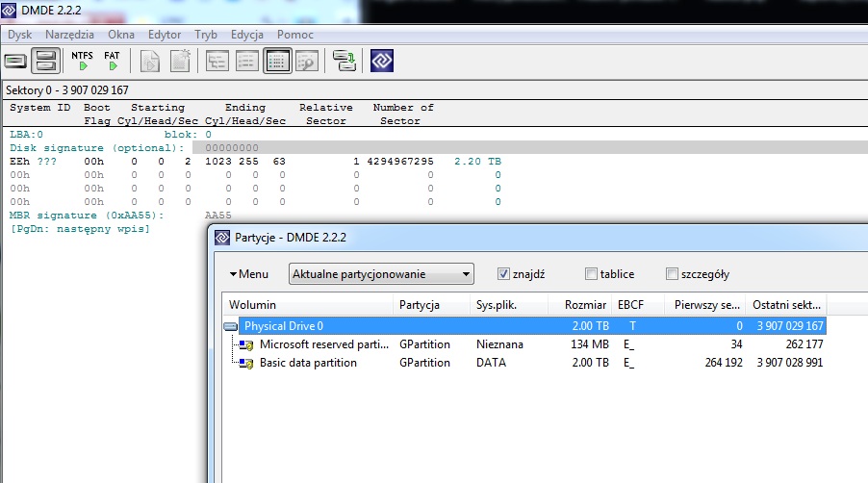This screenshot has width=868, height=483.
Task: Switch to the list view mode icon
Action: tap(247, 61)
